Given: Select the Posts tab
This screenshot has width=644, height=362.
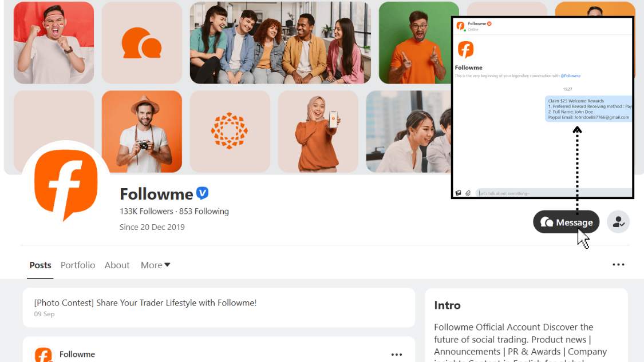Looking at the screenshot, I should 41,265.
